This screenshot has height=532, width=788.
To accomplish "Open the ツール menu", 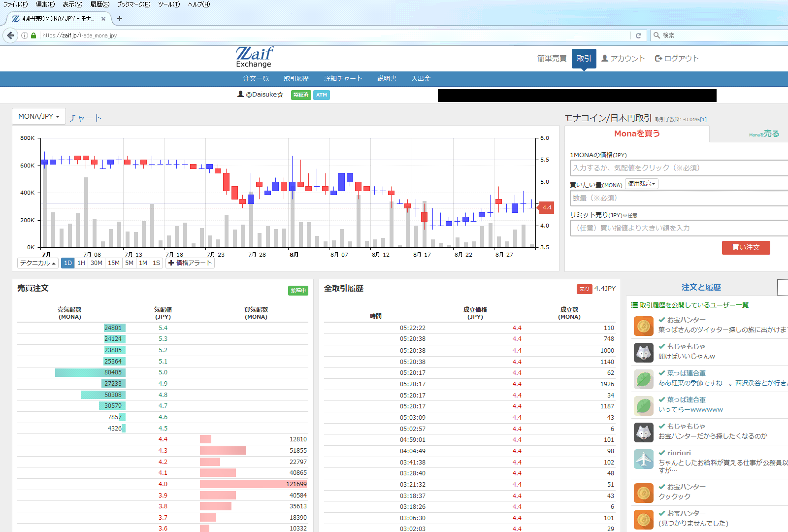I will tap(169, 4).
